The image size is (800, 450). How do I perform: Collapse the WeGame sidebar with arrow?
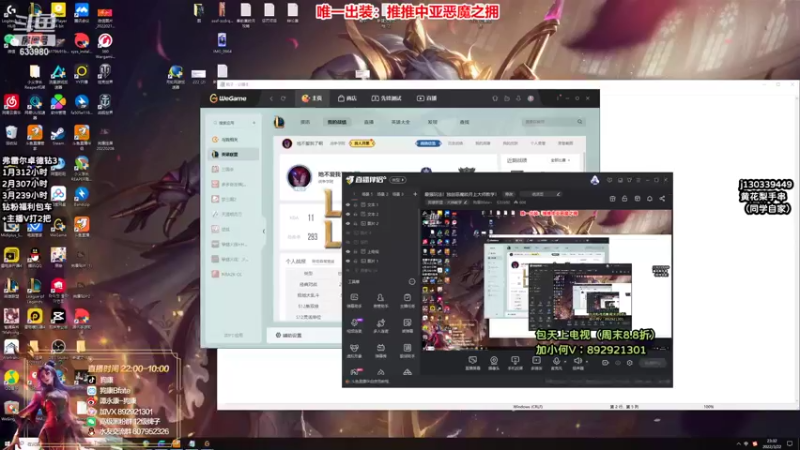264,231
